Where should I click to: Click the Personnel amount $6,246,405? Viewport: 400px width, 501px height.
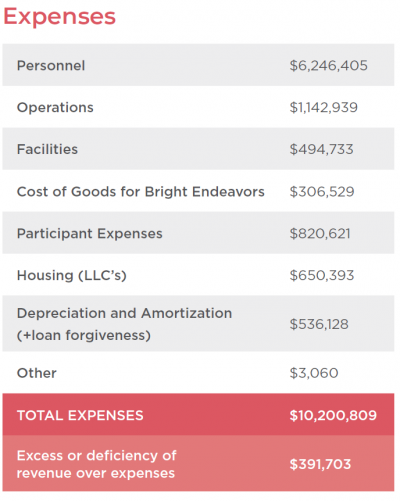328,66
